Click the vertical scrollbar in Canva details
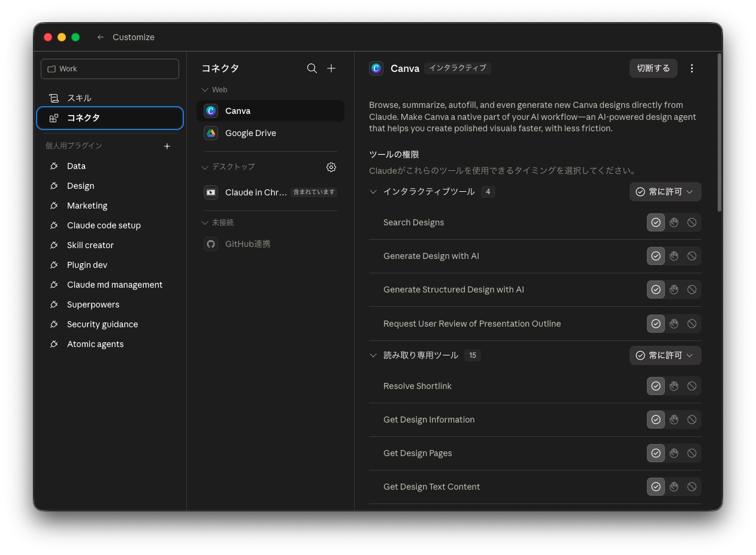 tap(719, 132)
